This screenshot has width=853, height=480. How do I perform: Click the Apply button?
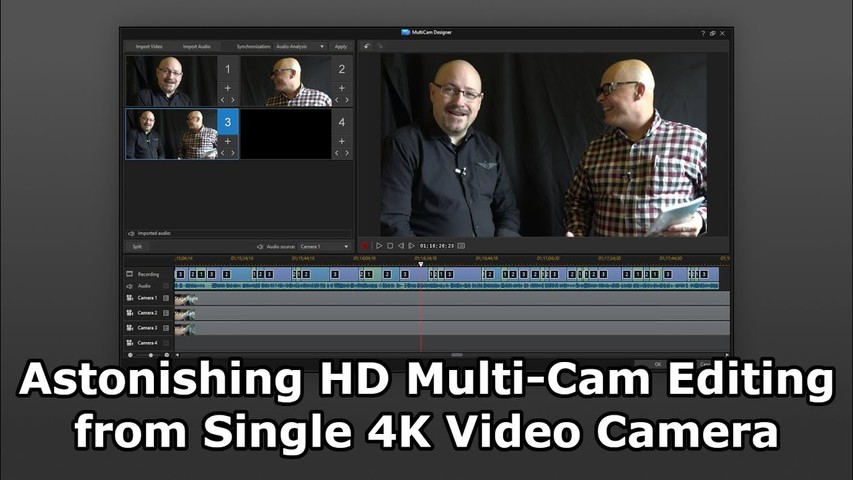pos(341,46)
